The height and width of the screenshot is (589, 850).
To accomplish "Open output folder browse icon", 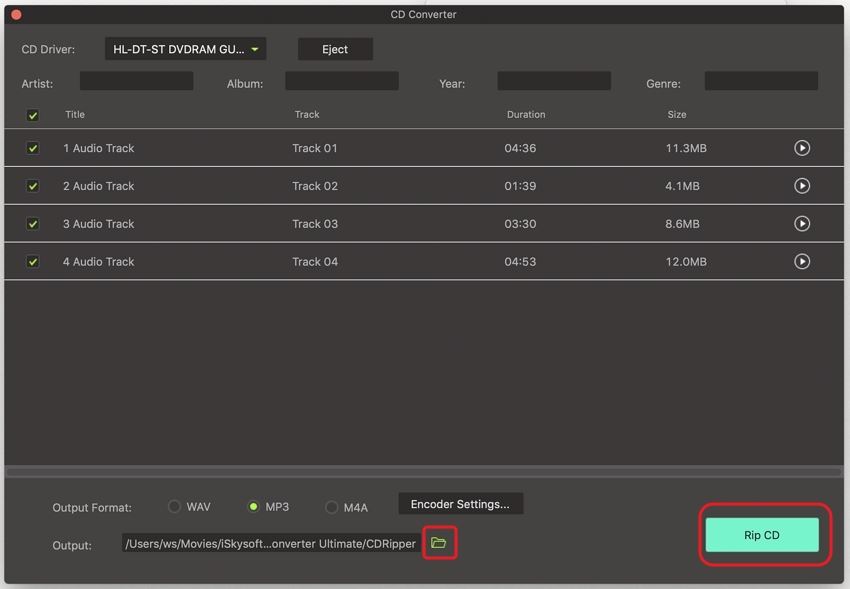I will coord(438,543).
